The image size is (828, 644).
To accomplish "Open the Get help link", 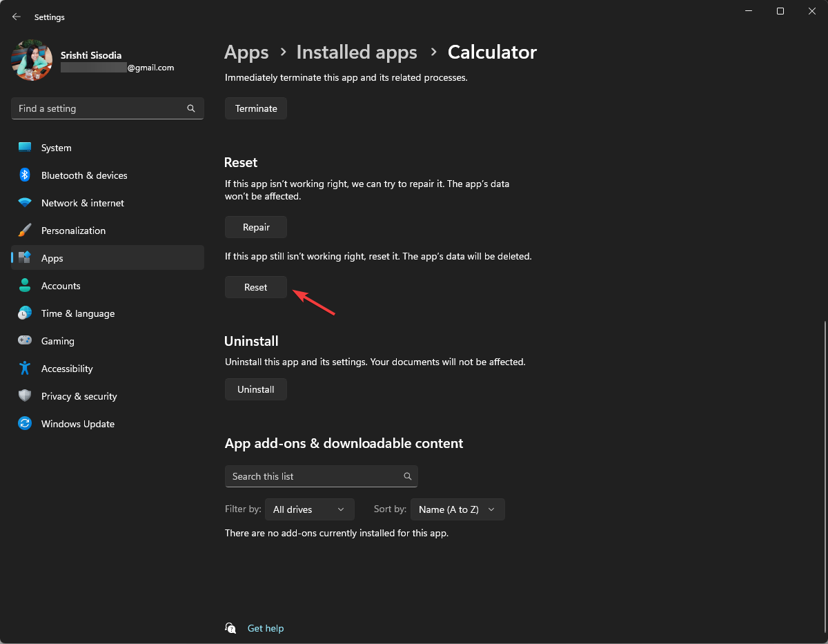I will [266, 628].
